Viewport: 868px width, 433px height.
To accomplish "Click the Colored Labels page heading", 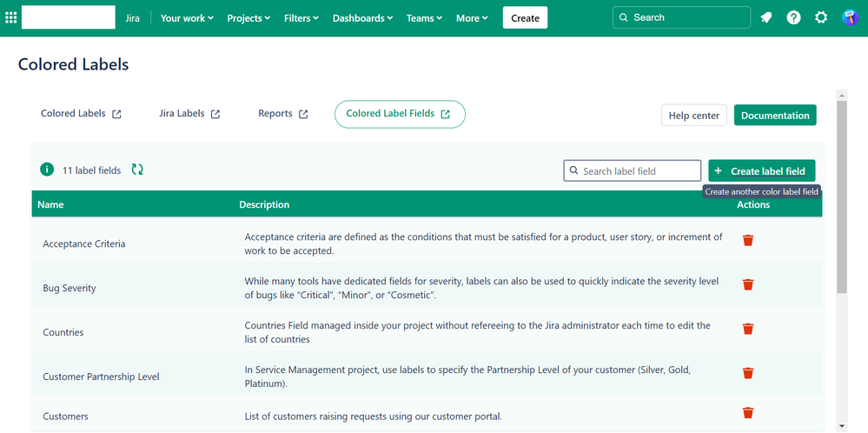I will coord(73,64).
